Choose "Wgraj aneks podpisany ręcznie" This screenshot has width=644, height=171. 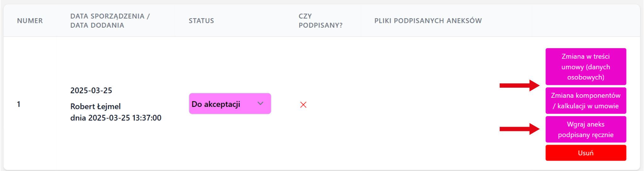click(x=586, y=130)
